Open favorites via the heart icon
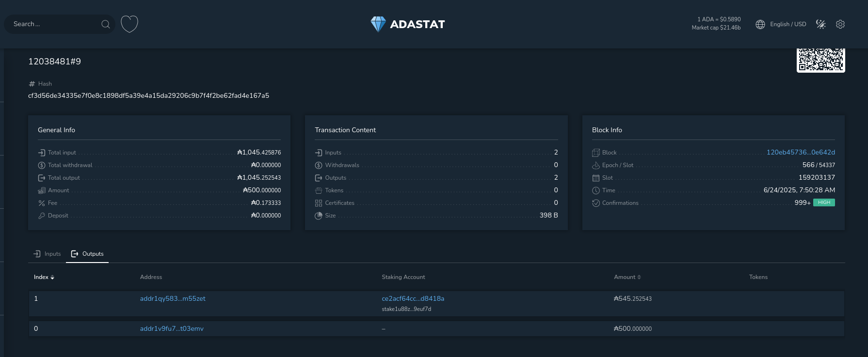This screenshot has height=357, width=868. [129, 24]
